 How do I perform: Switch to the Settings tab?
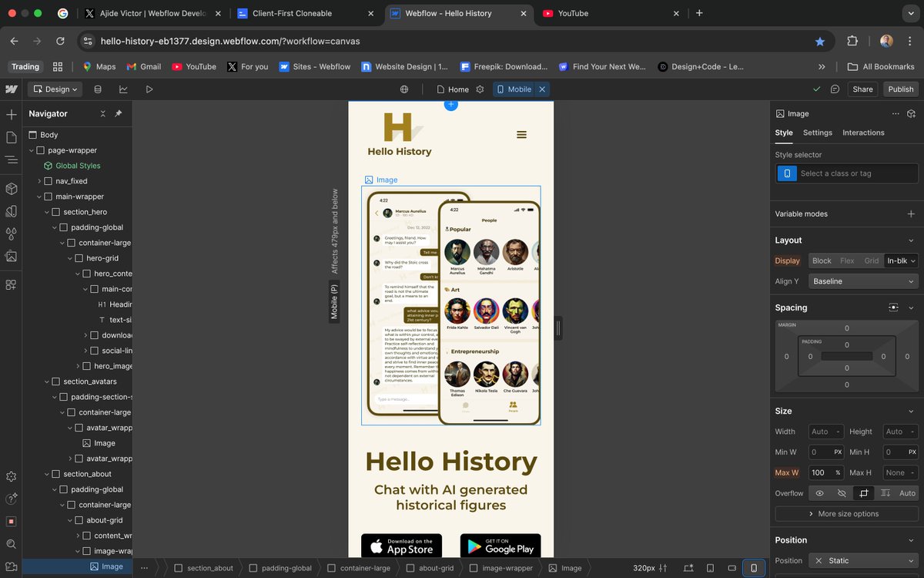[x=818, y=133]
